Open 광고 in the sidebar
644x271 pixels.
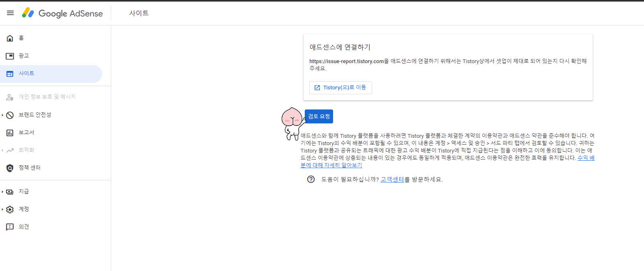coord(51,56)
